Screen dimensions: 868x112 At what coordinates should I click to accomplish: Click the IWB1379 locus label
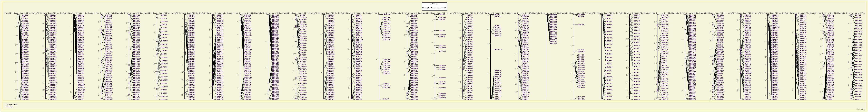(442, 15)
